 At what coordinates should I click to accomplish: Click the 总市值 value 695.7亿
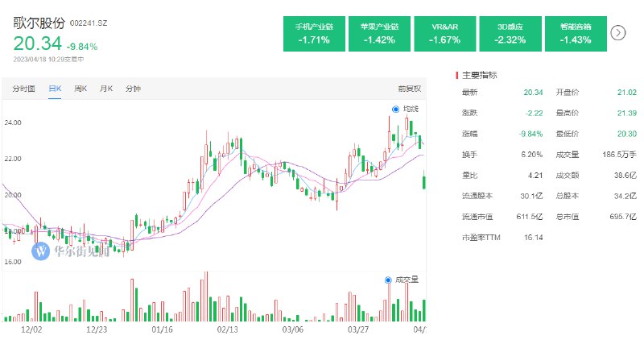[x=623, y=217]
